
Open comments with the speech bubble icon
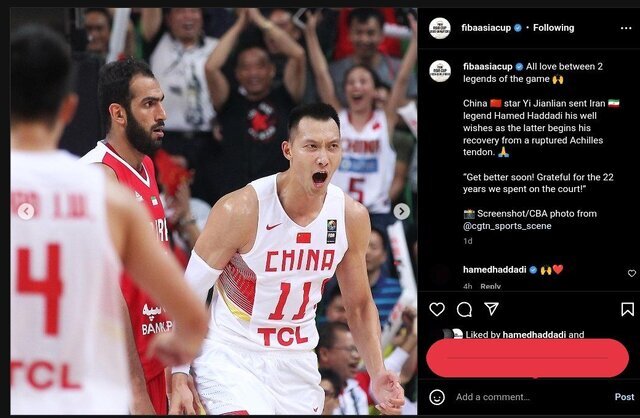pos(464,309)
